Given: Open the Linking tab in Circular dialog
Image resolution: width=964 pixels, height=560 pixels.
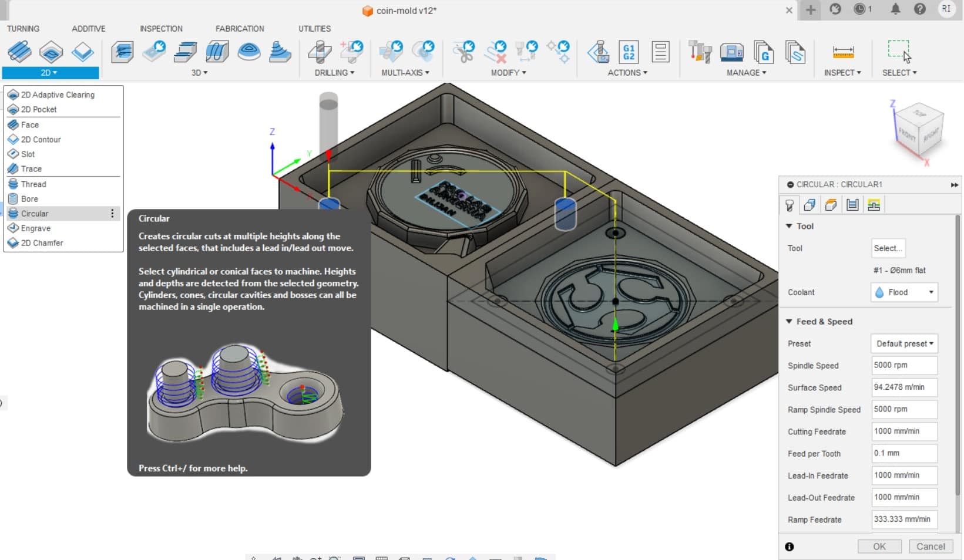Looking at the screenshot, I should [874, 205].
